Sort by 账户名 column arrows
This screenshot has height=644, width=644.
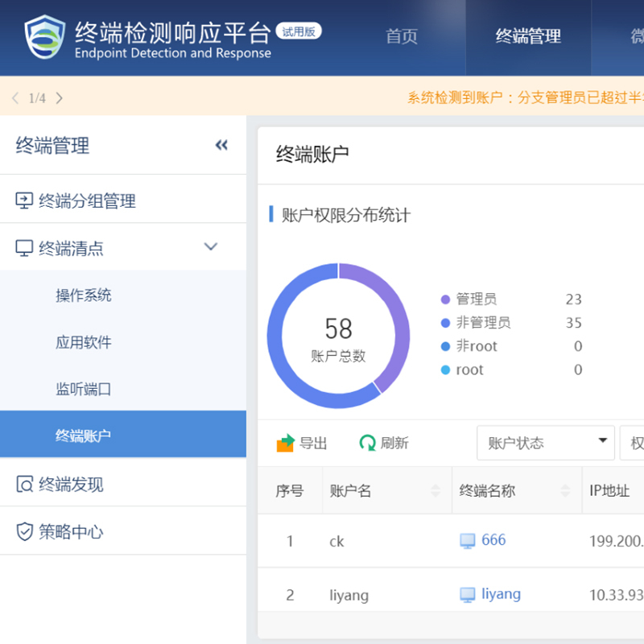(x=436, y=490)
